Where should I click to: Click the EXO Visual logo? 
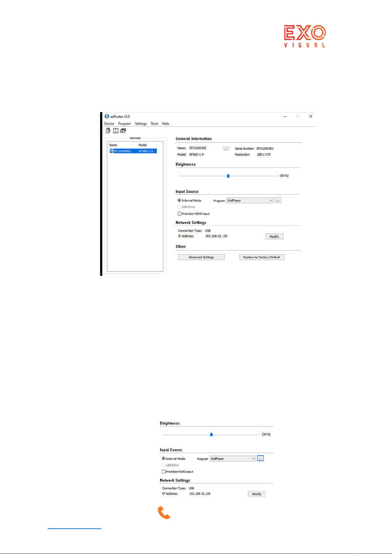(x=305, y=36)
